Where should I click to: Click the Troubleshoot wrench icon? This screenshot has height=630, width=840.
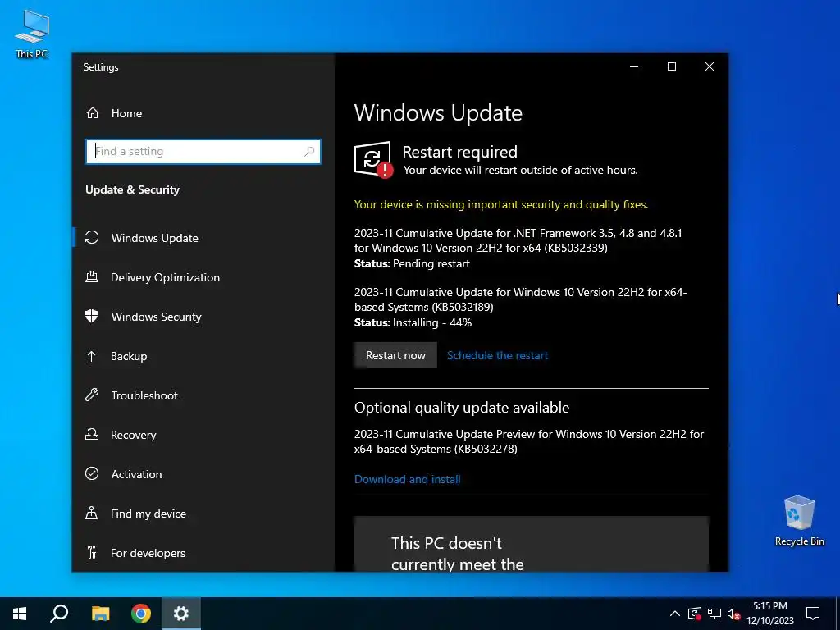[92, 395]
